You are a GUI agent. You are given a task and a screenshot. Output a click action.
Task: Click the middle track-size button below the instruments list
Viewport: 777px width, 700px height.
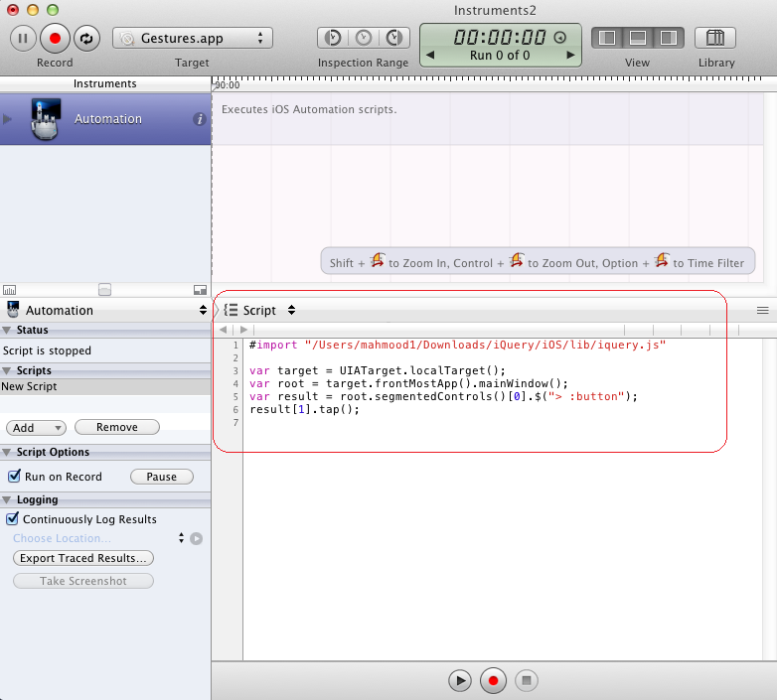pos(104,290)
